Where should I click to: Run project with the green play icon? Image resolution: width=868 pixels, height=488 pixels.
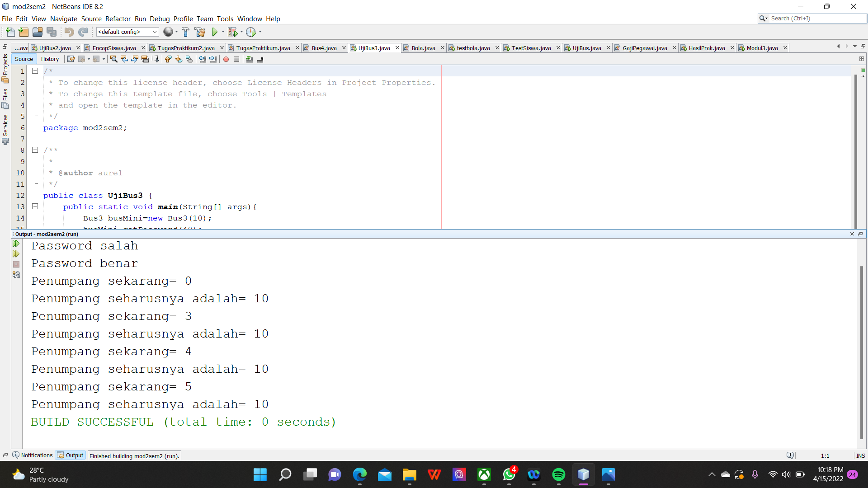[x=215, y=32]
